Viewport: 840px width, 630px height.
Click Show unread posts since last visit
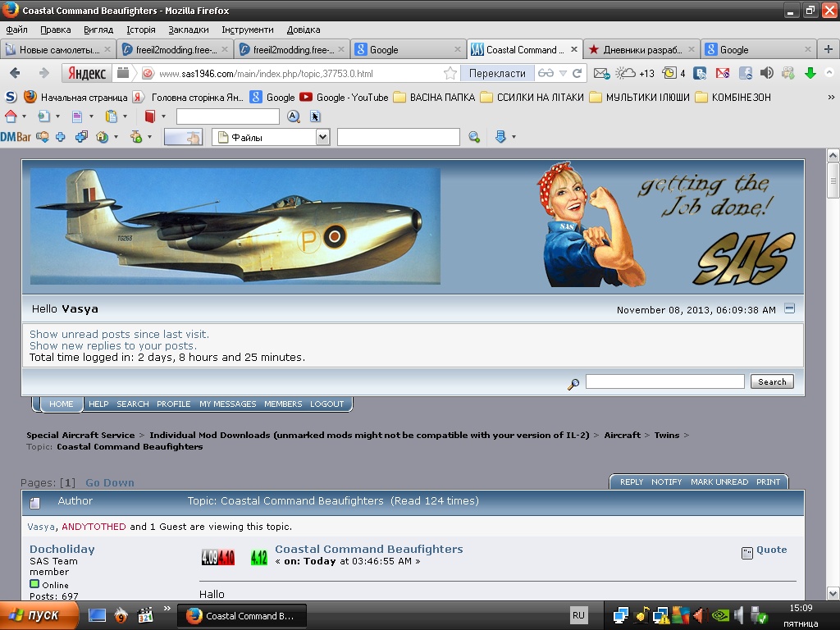(x=119, y=334)
